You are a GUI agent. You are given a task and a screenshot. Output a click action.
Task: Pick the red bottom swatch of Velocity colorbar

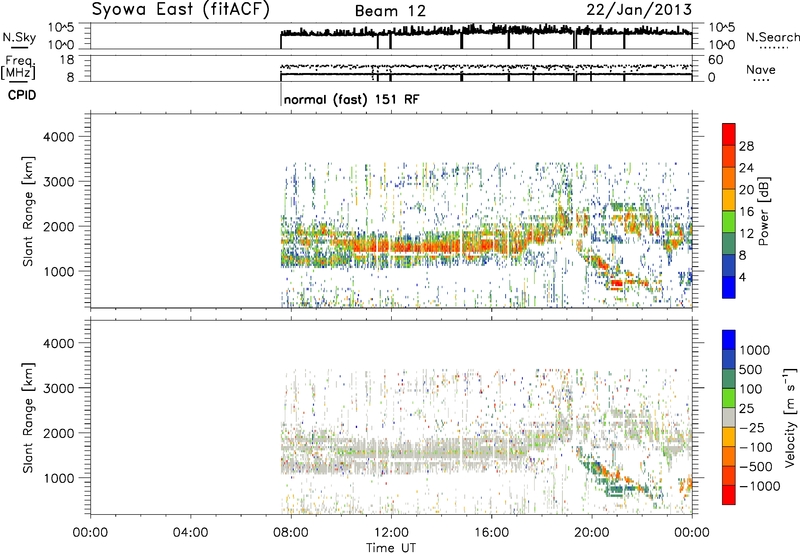[729, 495]
